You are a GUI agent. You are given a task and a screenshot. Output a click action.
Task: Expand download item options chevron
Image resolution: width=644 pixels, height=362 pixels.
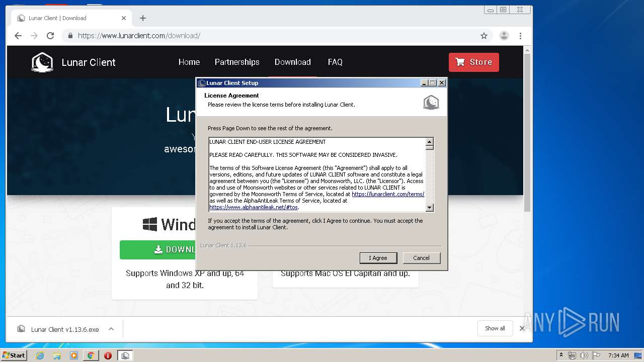click(x=111, y=329)
